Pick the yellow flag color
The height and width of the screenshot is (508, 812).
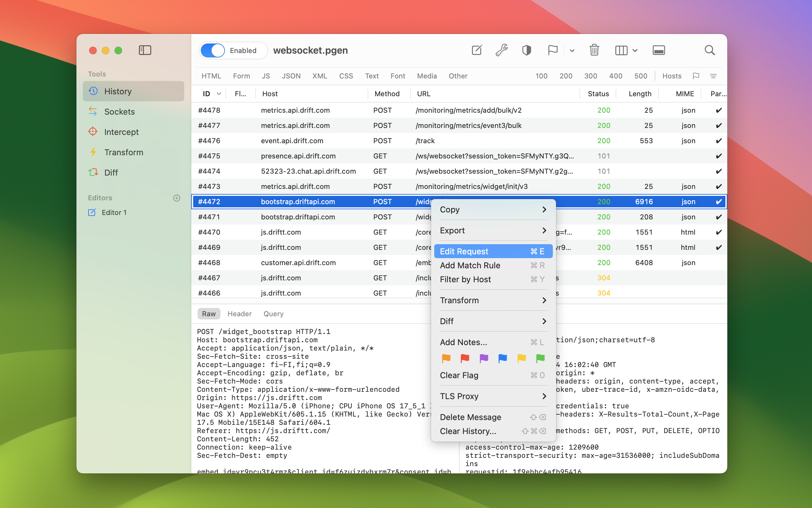tap(522, 358)
